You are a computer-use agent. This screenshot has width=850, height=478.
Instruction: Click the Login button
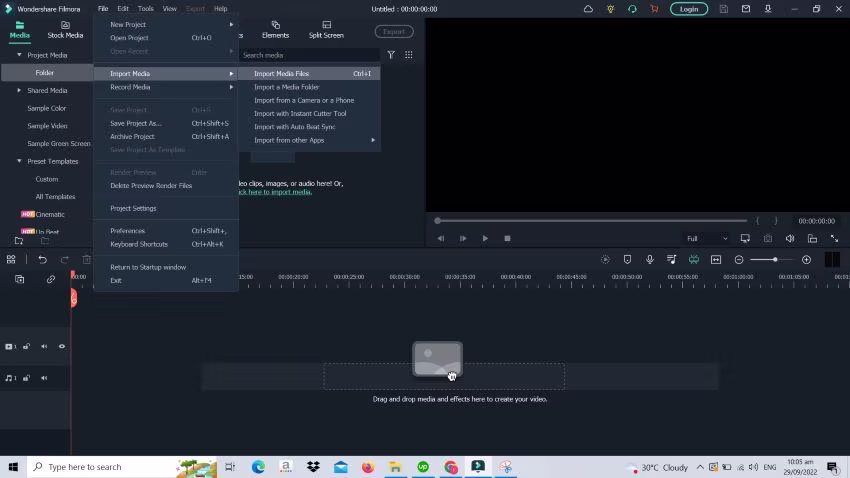tap(689, 9)
